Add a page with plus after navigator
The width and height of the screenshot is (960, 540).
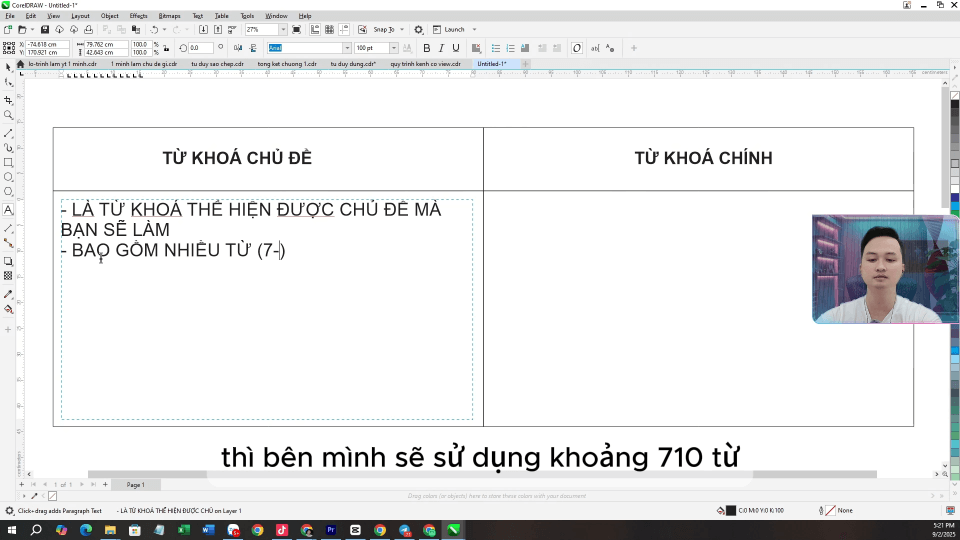click(x=105, y=484)
